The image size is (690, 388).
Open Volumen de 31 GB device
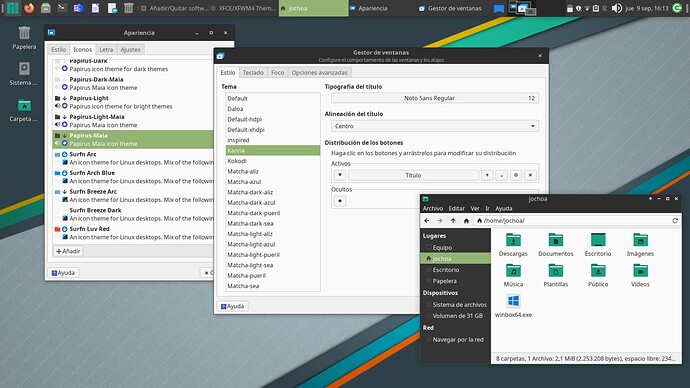tap(455, 316)
